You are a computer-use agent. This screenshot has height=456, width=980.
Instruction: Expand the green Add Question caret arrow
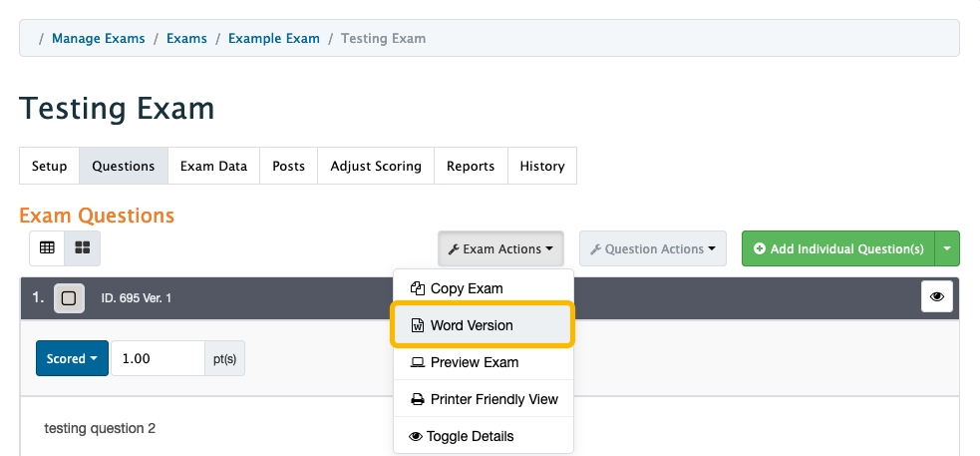pos(947,249)
